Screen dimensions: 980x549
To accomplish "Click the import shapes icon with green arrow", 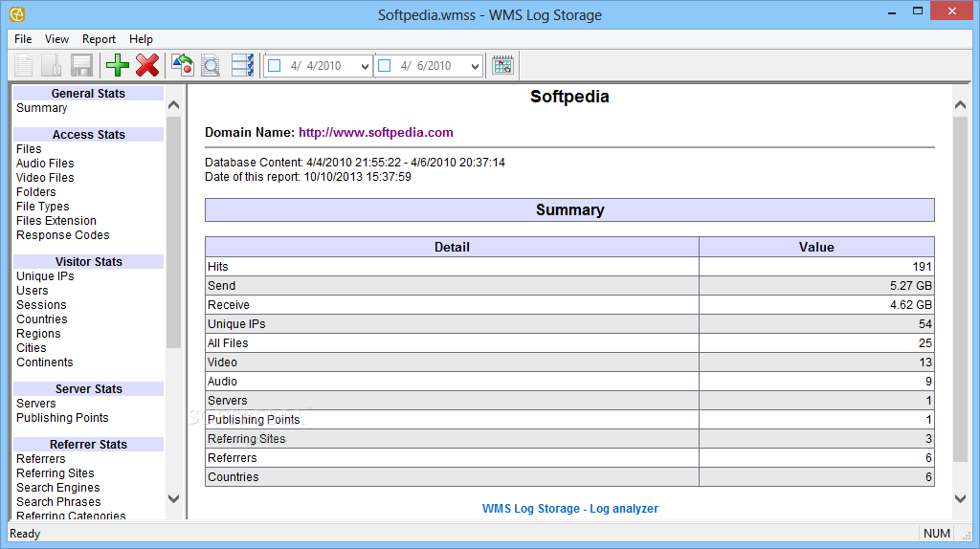I will pyautogui.click(x=183, y=65).
